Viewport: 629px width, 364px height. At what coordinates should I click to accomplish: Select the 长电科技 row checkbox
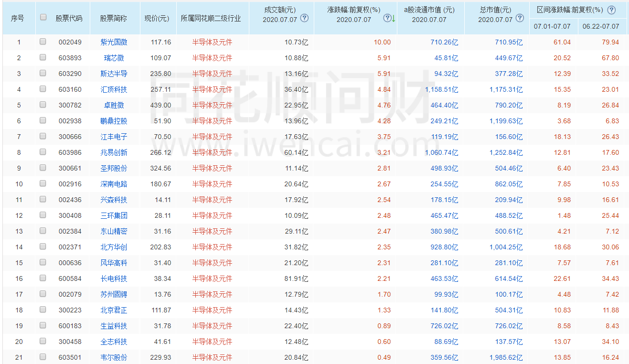point(43,278)
